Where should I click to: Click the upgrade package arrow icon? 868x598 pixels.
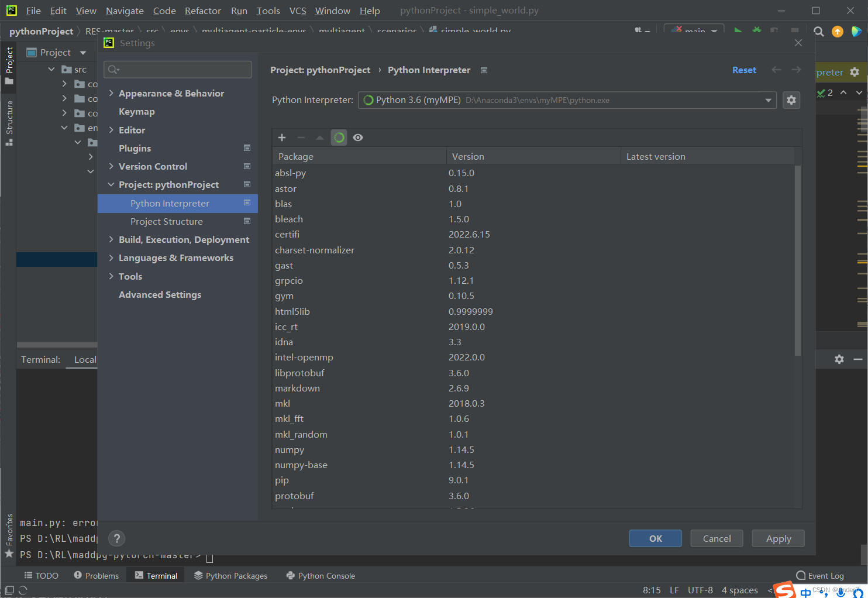tap(320, 138)
